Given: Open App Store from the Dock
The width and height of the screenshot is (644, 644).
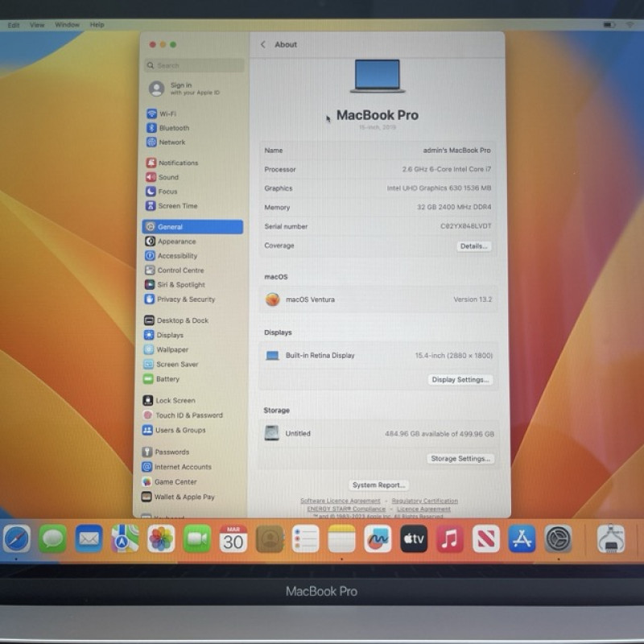Looking at the screenshot, I should pos(522,539).
